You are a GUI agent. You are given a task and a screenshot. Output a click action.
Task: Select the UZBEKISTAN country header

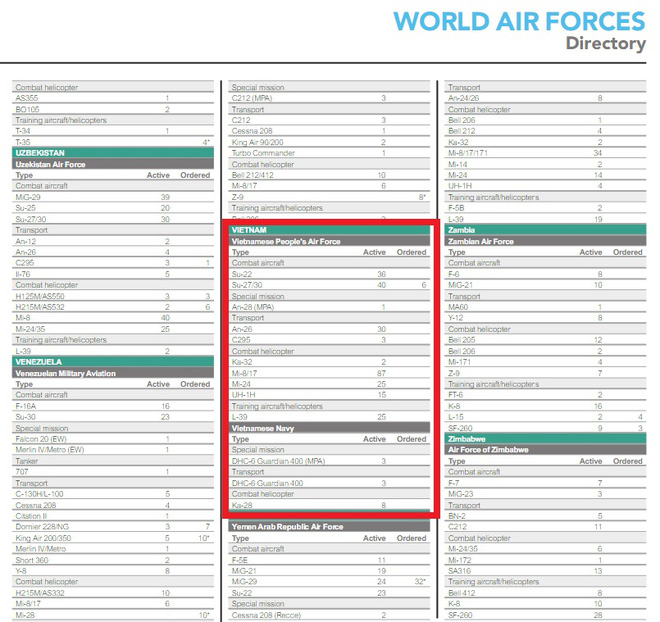(x=41, y=153)
